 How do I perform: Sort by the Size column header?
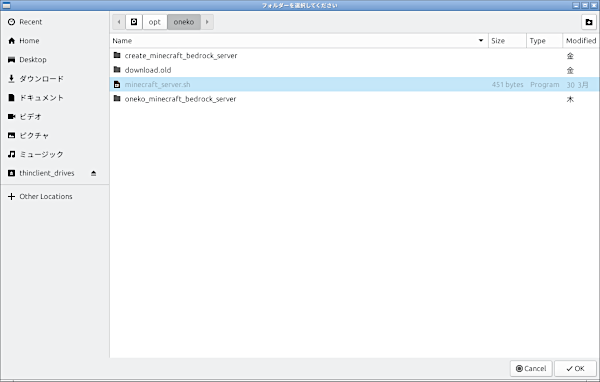[507, 41]
